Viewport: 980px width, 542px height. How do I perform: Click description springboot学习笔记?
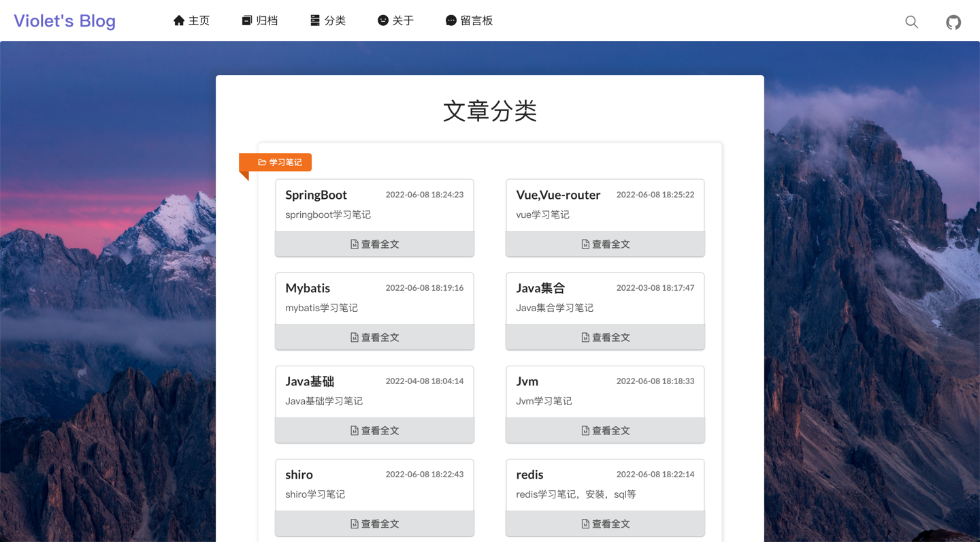tap(328, 214)
